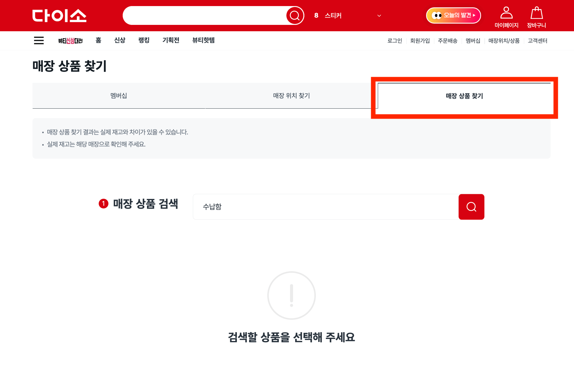This screenshot has width=574, height=392.
Task: Click the 오늘의 발견 banner
Action: pyautogui.click(x=453, y=15)
